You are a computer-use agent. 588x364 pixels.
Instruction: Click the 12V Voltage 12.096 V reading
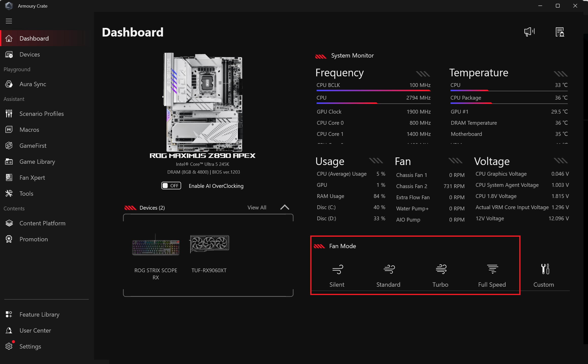click(x=559, y=219)
